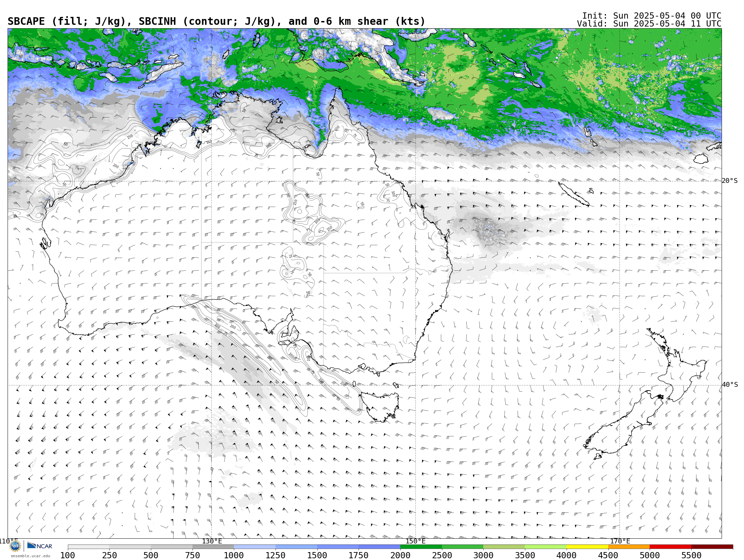Click the colorbar label 1500
Screen dimensions: 744x560
pyautogui.click(x=317, y=555)
